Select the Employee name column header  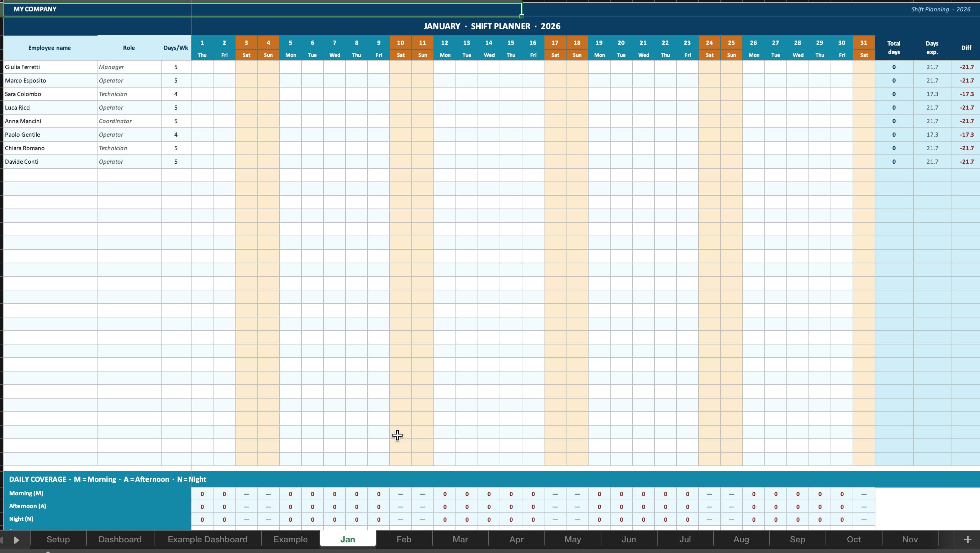(x=49, y=48)
